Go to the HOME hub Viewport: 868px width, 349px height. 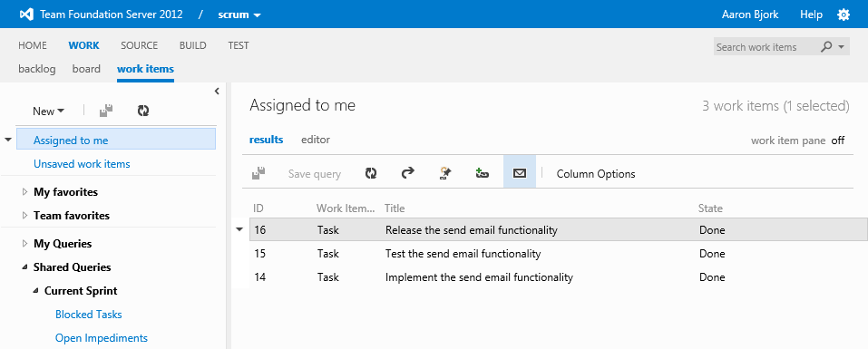(x=33, y=45)
